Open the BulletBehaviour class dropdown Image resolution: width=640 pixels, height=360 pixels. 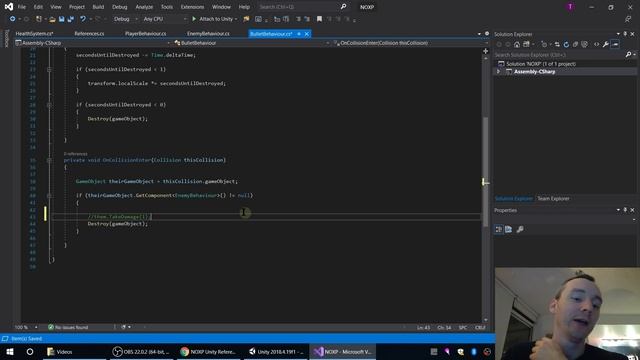tap(251, 43)
